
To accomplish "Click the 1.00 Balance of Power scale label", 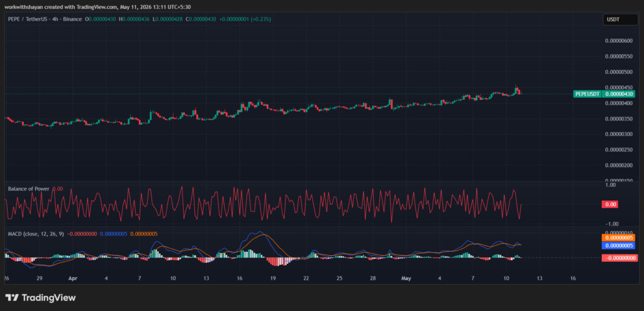I will tap(610, 185).
